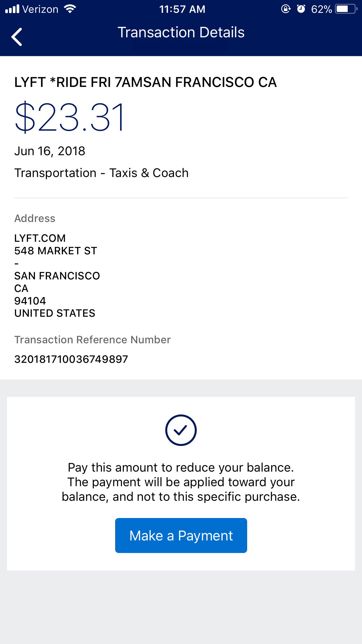Tap the alarm clock status icon
This screenshot has height=644, width=362.
[x=301, y=9]
